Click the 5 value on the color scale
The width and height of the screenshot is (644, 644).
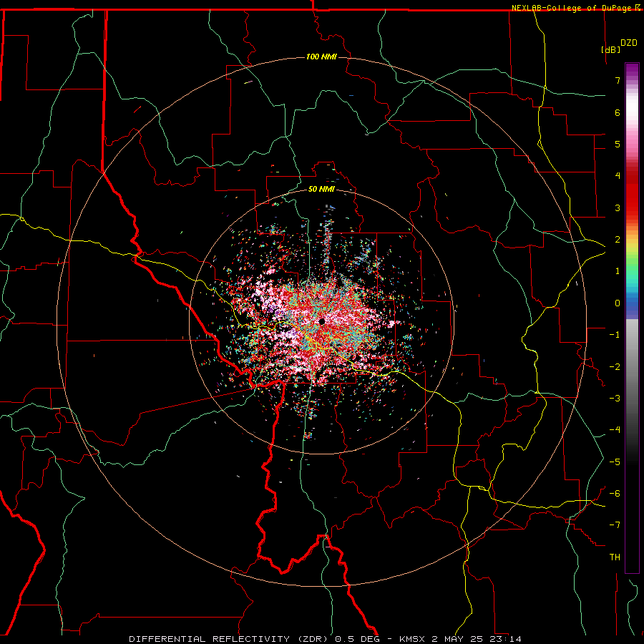tap(618, 144)
